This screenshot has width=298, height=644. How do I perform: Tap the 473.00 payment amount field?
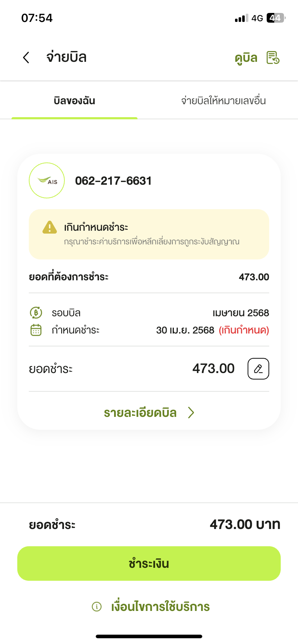213,369
